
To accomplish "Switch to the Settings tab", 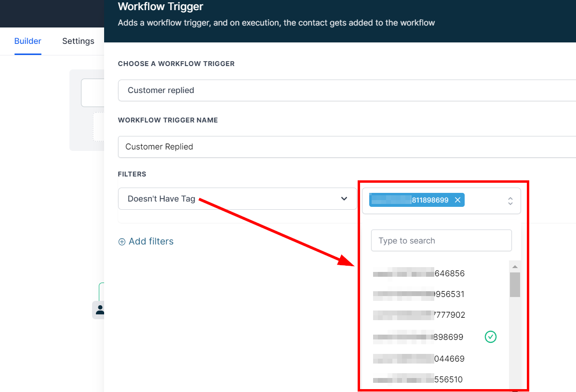I will pos(78,41).
